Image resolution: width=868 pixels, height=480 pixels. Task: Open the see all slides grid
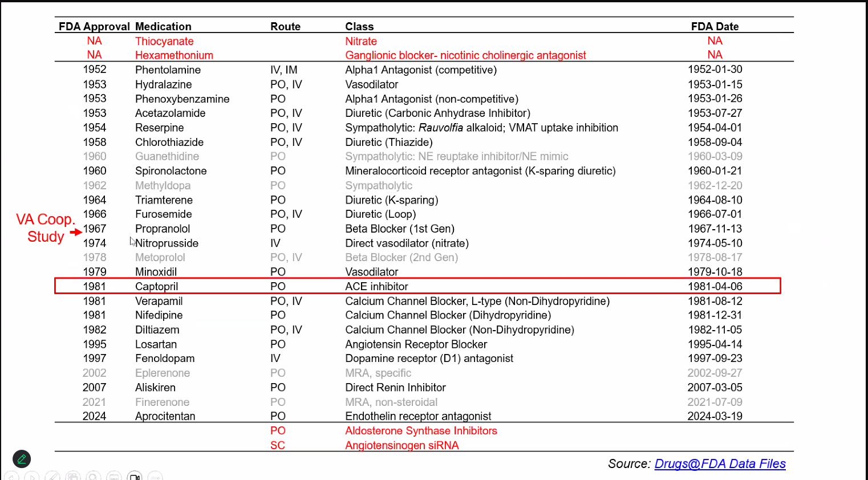point(73,477)
